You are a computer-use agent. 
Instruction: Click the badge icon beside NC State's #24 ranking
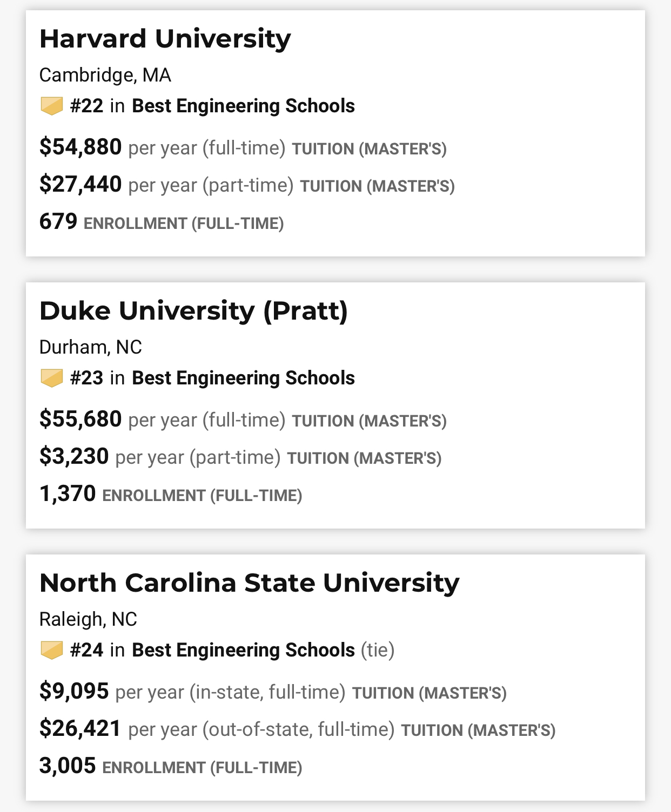click(52, 650)
